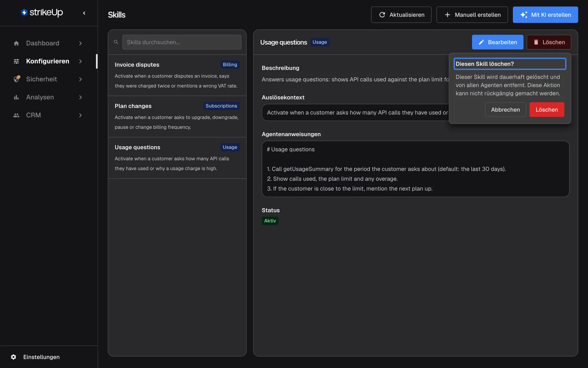Image resolution: width=588 pixels, height=368 pixels.
Task: Click the search magnifier icon
Action: click(x=116, y=42)
